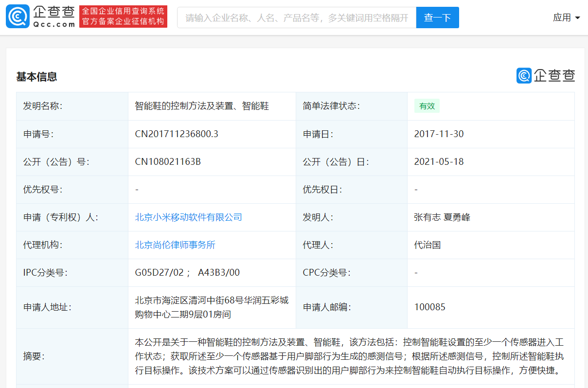Click the abstract text paragraph

point(349,356)
